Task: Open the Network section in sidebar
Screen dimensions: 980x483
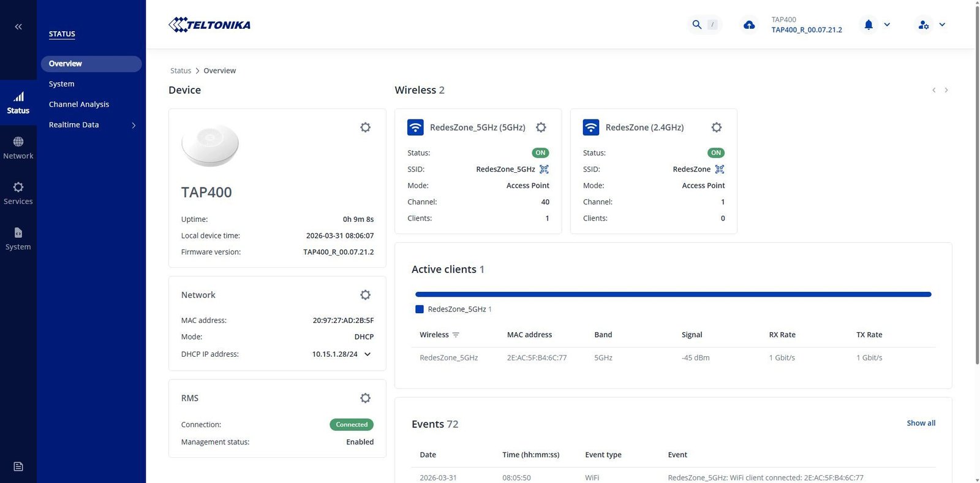Action: coord(18,148)
